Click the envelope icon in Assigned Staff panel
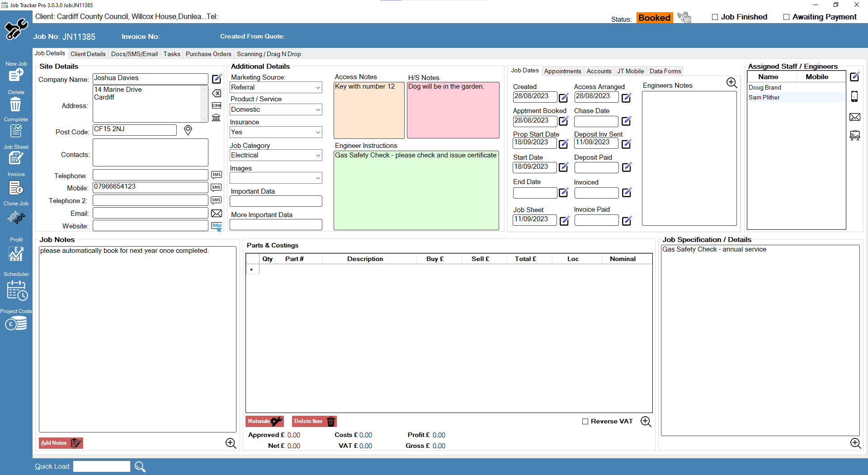 tap(854, 117)
